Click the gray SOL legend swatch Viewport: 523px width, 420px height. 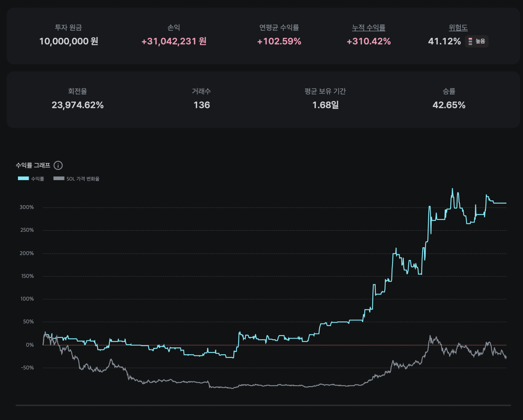click(x=59, y=178)
